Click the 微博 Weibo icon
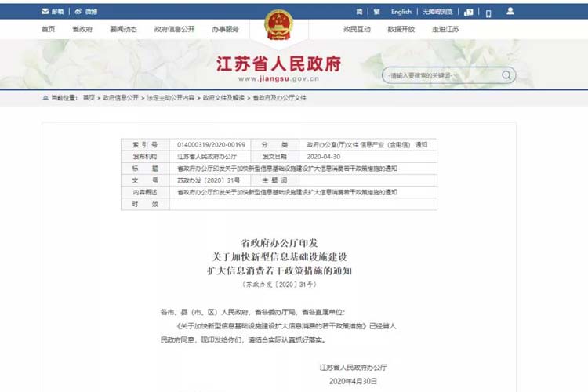The height and width of the screenshot is (392, 588). pos(79,12)
